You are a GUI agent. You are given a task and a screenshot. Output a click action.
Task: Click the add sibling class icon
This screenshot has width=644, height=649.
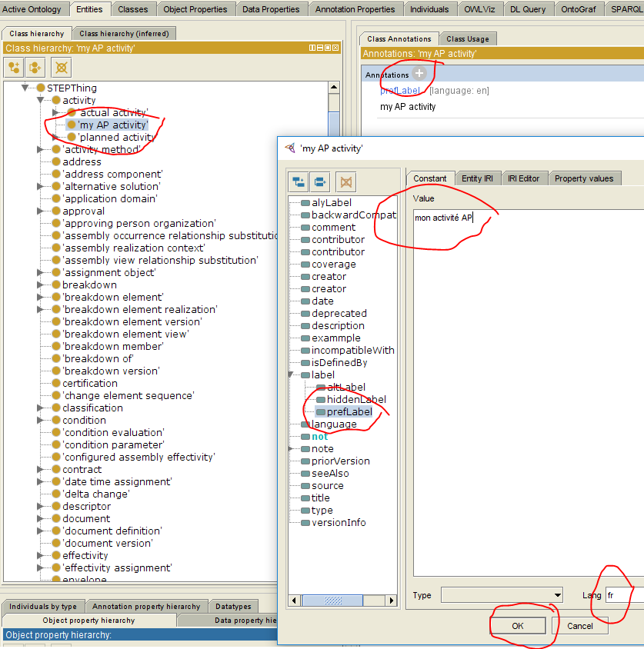[36, 67]
